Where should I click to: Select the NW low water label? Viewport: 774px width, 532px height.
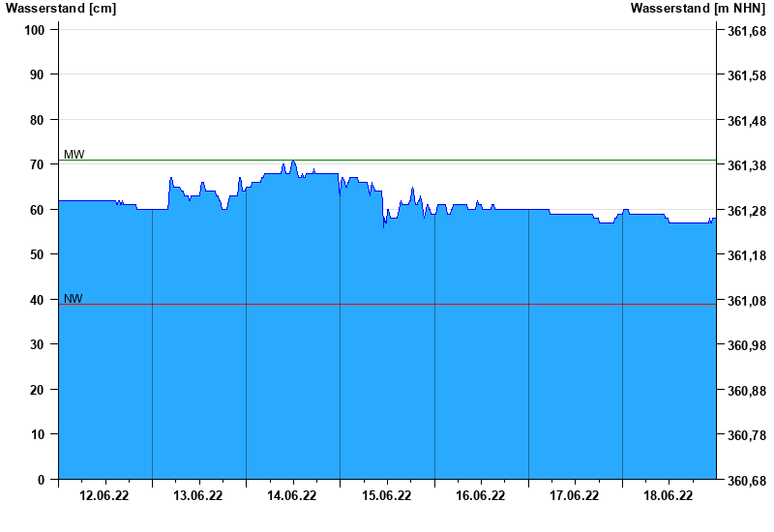point(73,299)
